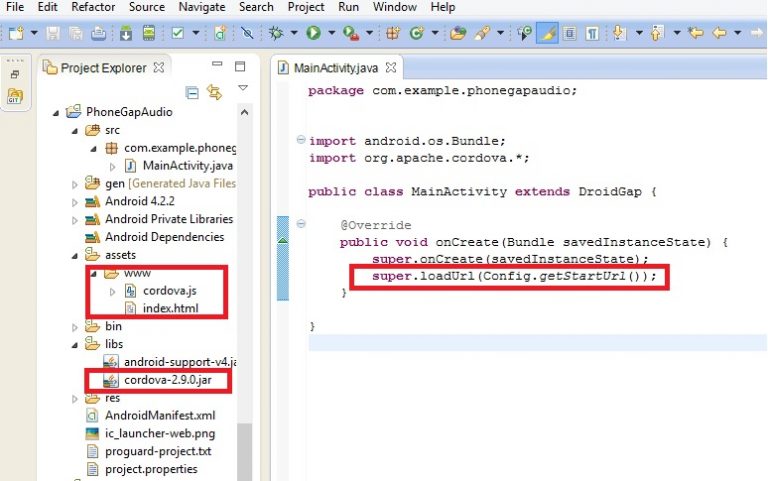768x481 pixels.
Task: Open the Git perspective icon
Action: pyautogui.click(x=16, y=96)
